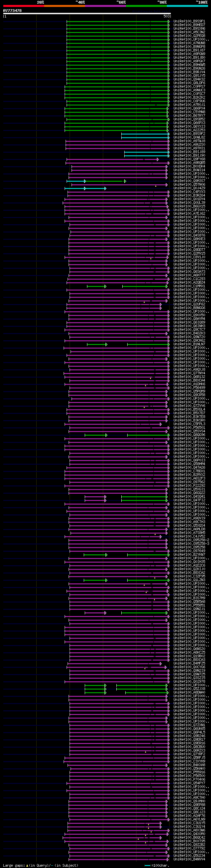Screen dimensions: 211x868
Task: Open hit UniRef100_B8NGG6
Action: [189, 308]
